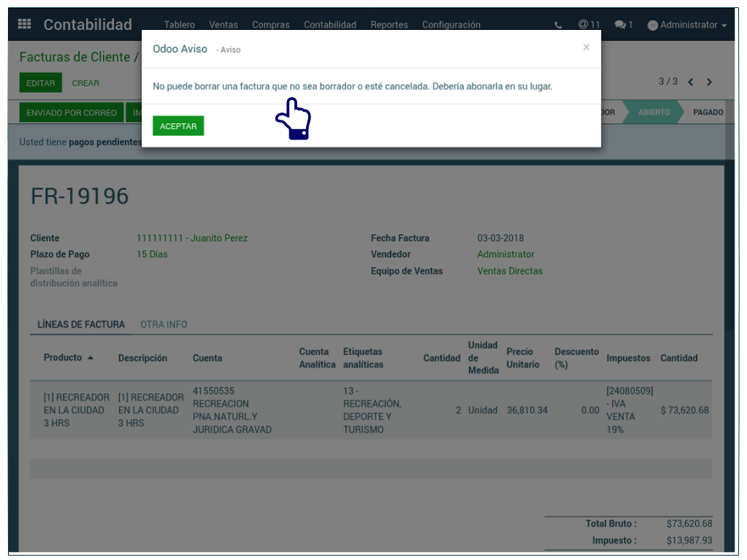The height and width of the screenshot is (560, 747).
Task: Go to the next record arrow
Action: [x=709, y=83]
